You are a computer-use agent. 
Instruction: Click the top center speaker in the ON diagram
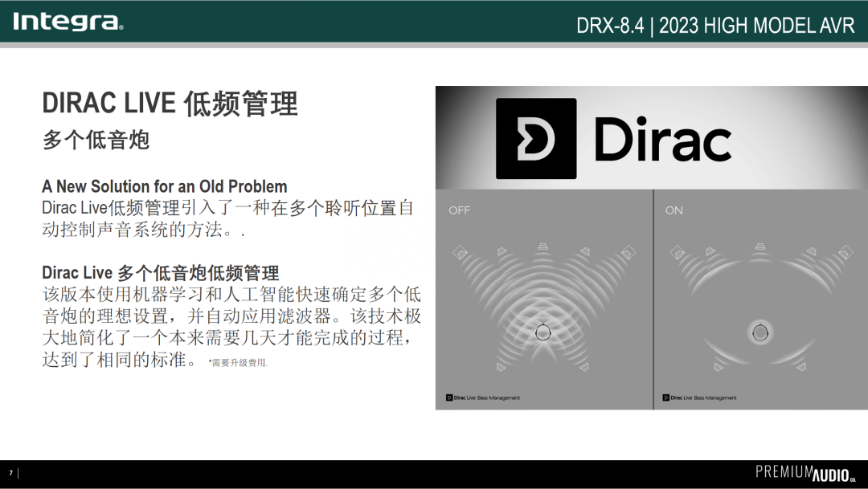pos(760,246)
